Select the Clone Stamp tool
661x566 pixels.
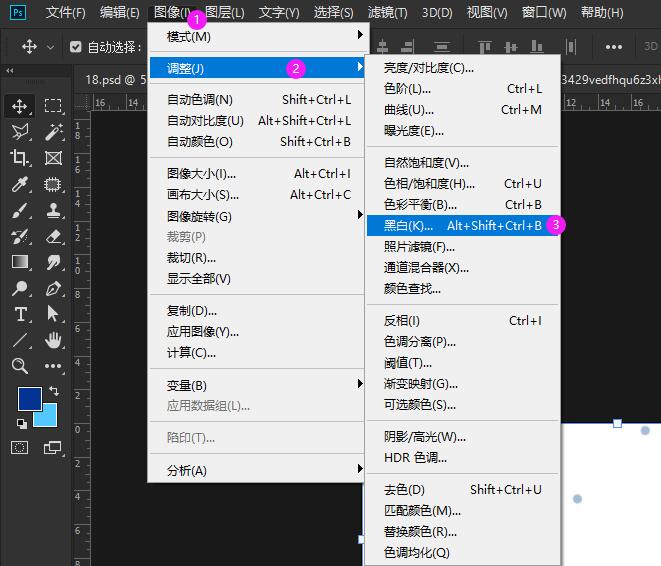click(53, 210)
